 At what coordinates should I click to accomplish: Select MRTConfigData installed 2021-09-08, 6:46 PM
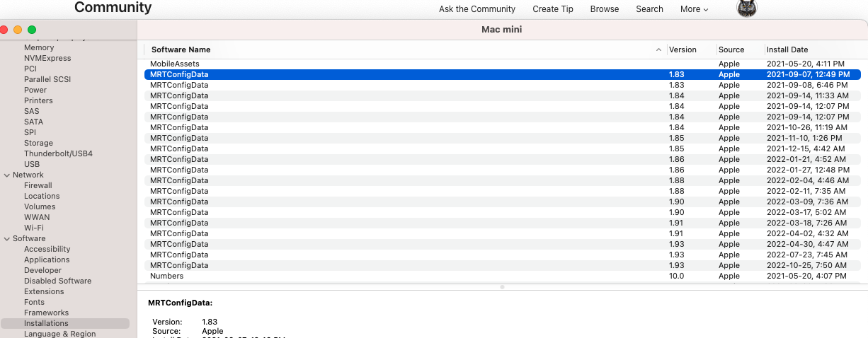pos(502,85)
